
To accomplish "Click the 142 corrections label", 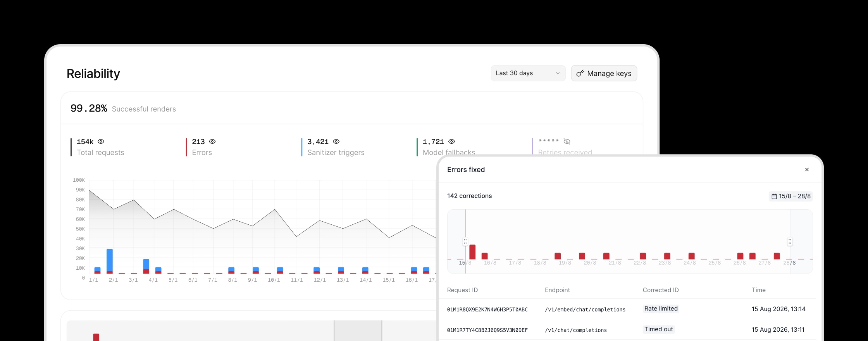I will point(469,196).
